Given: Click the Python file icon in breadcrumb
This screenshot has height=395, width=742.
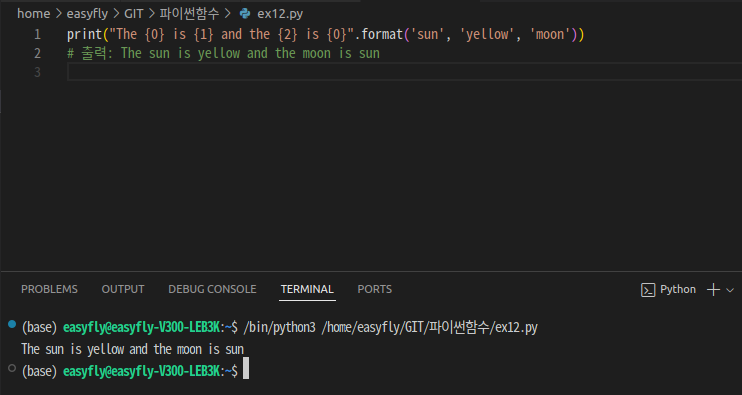Looking at the screenshot, I should (245, 14).
